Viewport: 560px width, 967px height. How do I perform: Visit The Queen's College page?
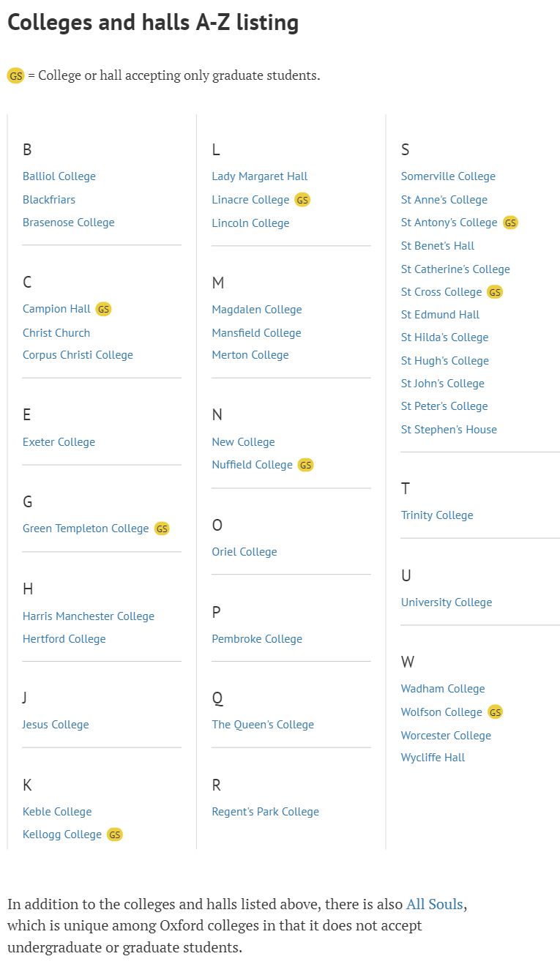[x=263, y=725]
